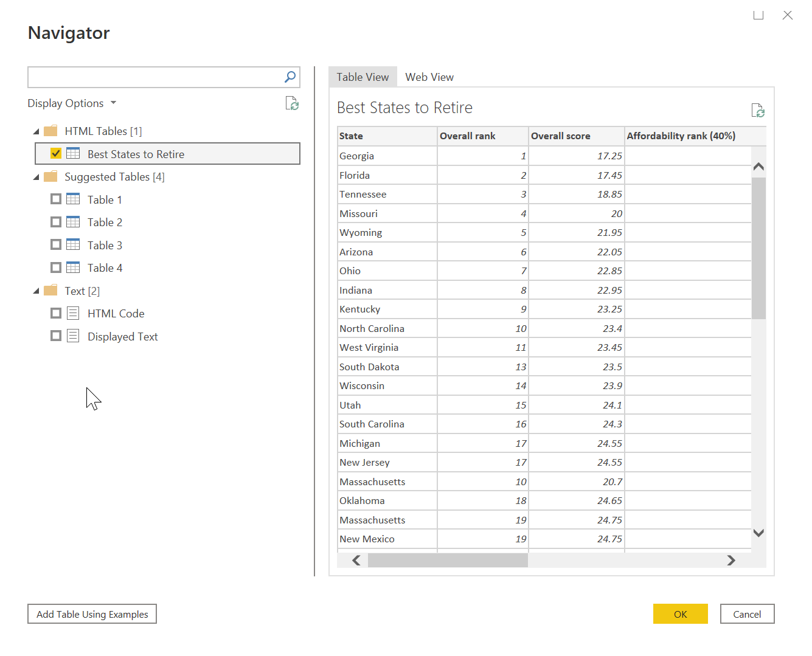Collapse the HTML Tables group

36,131
